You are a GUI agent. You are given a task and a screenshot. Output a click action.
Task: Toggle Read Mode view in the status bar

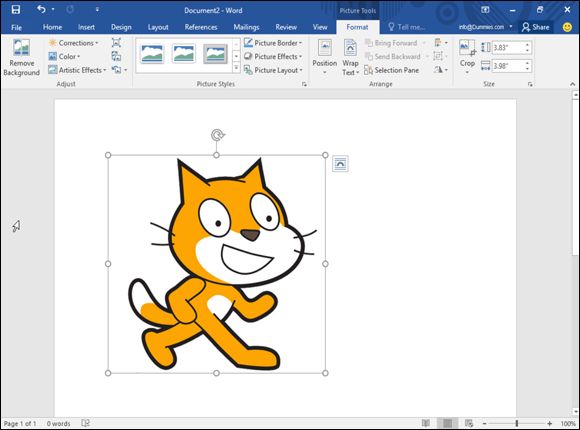click(426, 423)
